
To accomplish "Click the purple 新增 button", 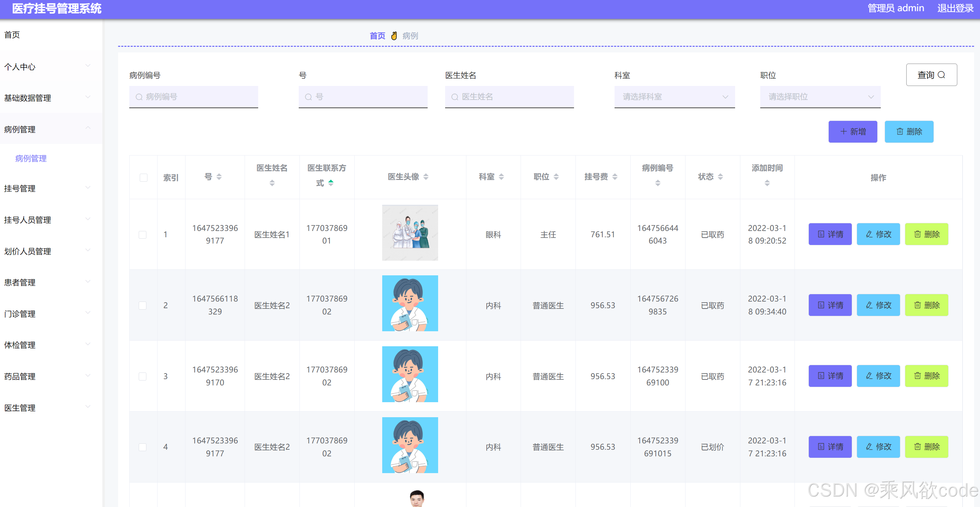I will 852,132.
